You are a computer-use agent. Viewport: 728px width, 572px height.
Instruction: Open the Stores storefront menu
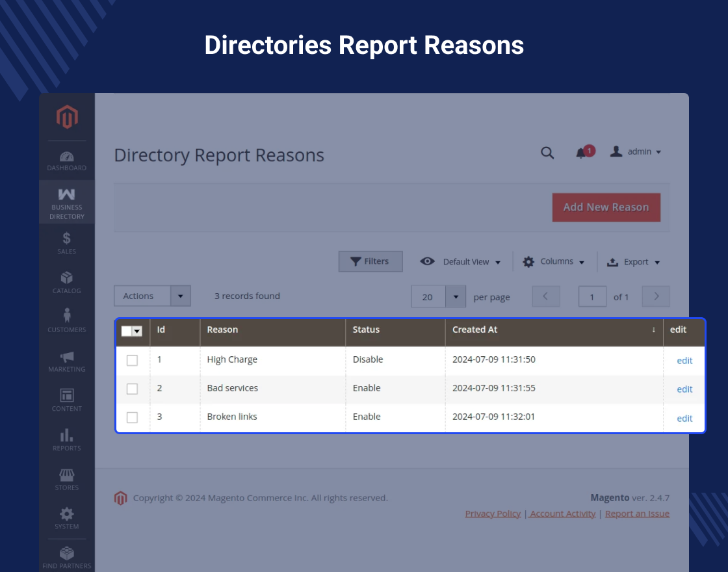pos(67,480)
